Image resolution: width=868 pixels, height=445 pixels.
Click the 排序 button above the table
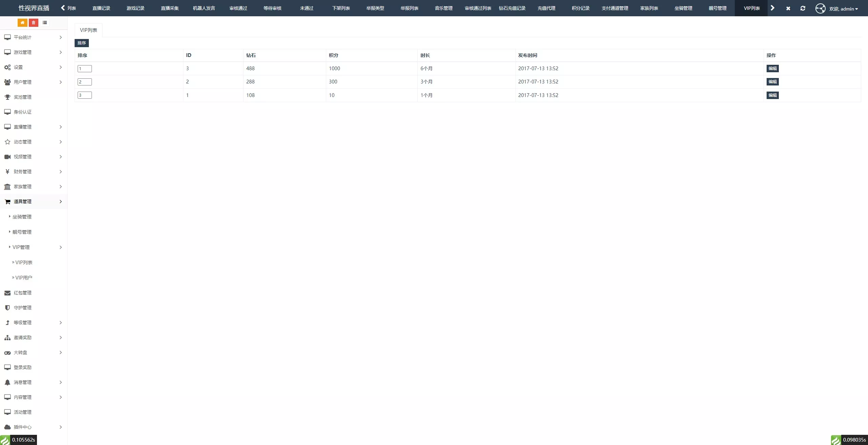click(x=81, y=43)
